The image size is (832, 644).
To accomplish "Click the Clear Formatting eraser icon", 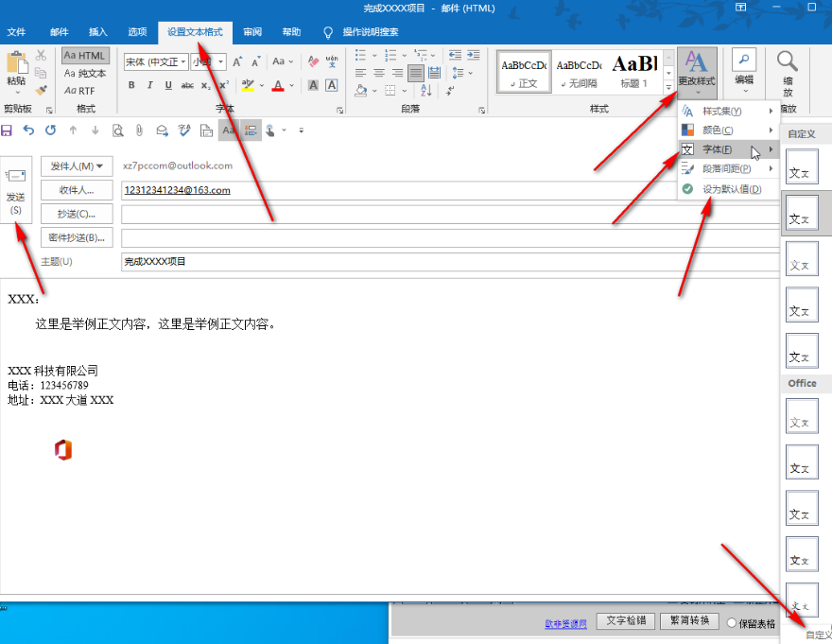I will click(x=313, y=61).
